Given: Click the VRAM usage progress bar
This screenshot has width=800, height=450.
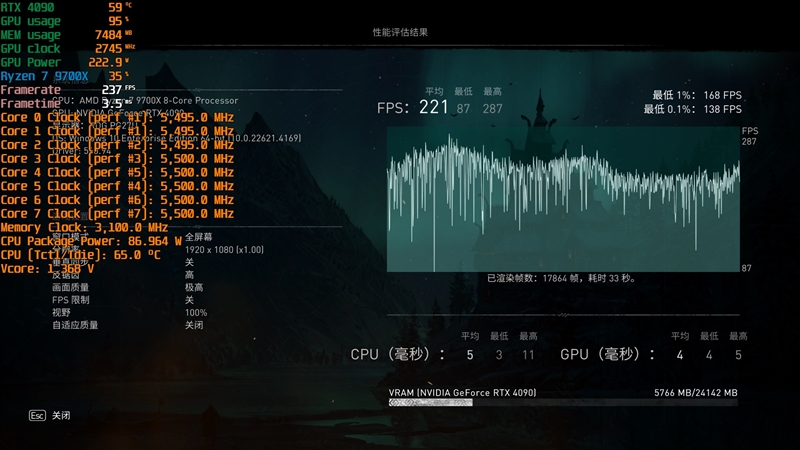Looking at the screenshot, I should click(563, 403).
